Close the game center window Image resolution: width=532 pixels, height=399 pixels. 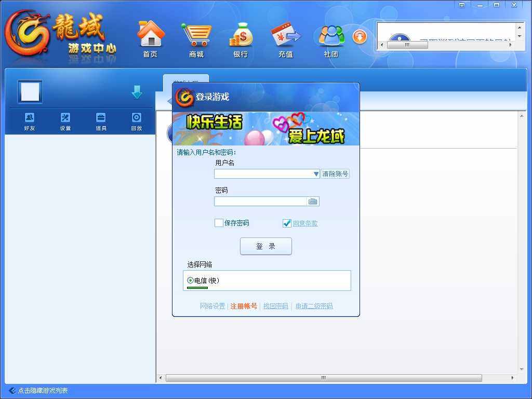tap(514, 5)
